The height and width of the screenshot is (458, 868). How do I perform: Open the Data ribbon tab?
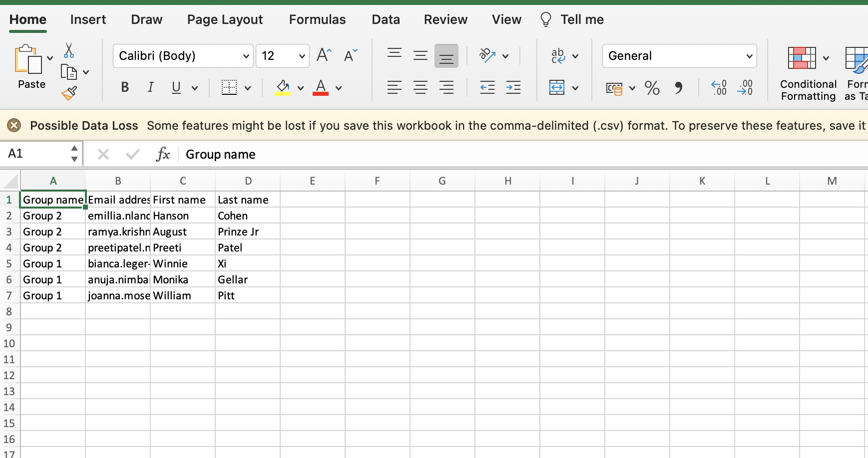pyautogui.click(x=385, y=19)
